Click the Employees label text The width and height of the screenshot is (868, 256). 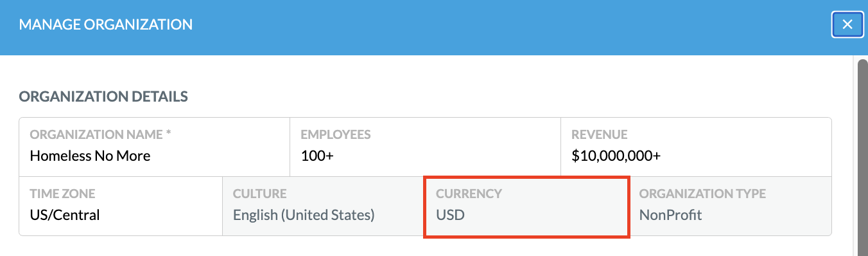(336, 135)
